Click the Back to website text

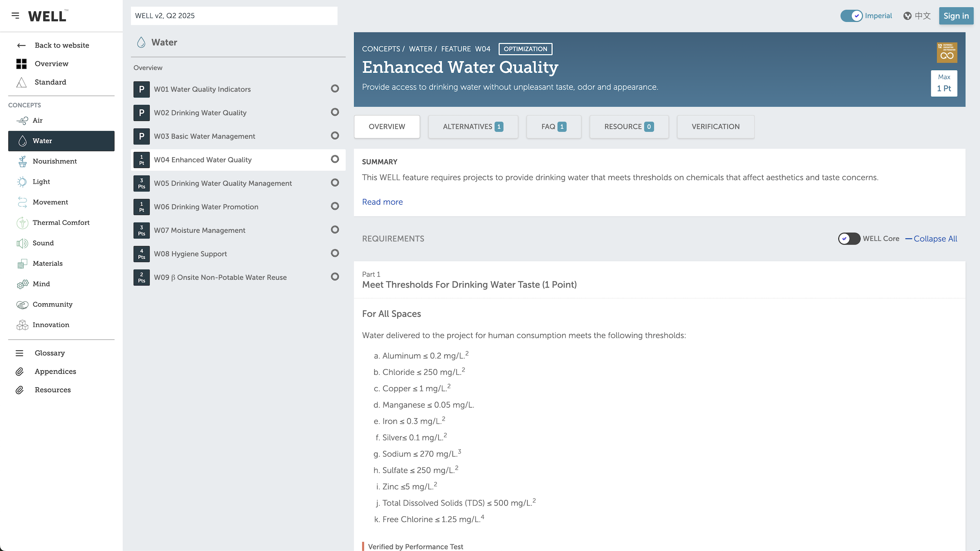(62, 46)
